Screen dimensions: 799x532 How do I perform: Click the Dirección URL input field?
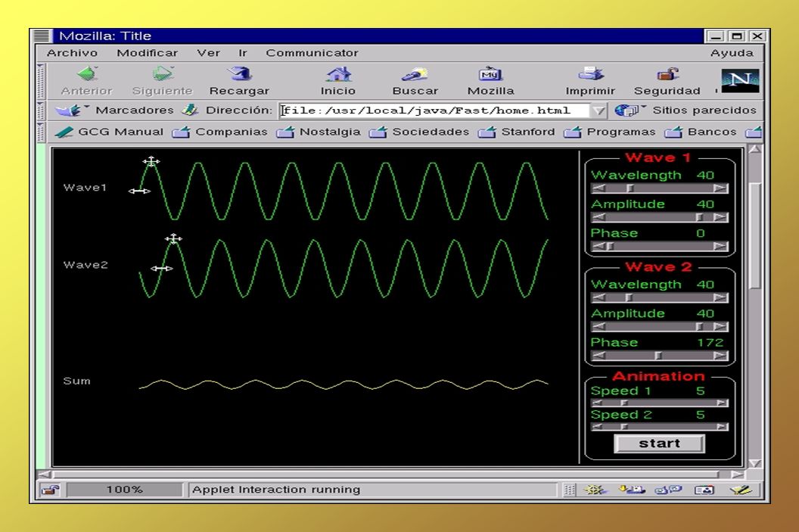click(x=435, y=110)
